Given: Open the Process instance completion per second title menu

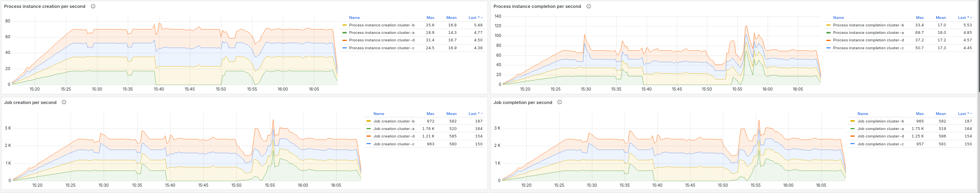Looking at the screenshot, I should pos(537,6).
